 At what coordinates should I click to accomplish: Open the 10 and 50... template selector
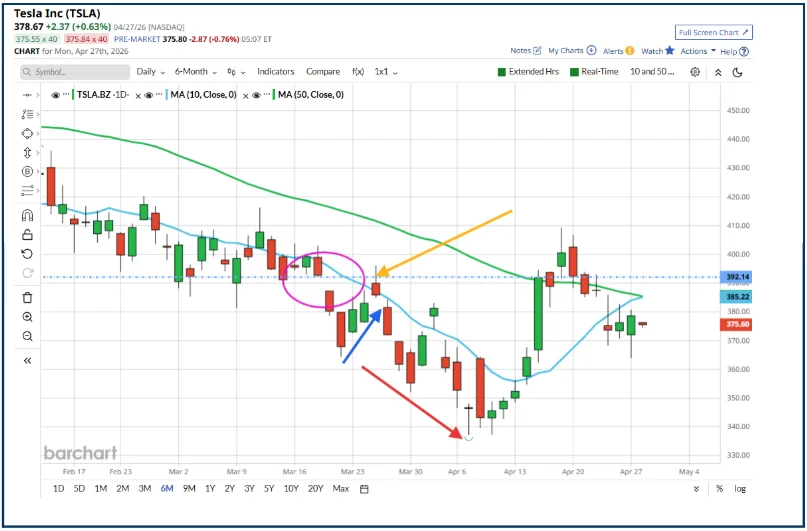click(x=652, y=72)
